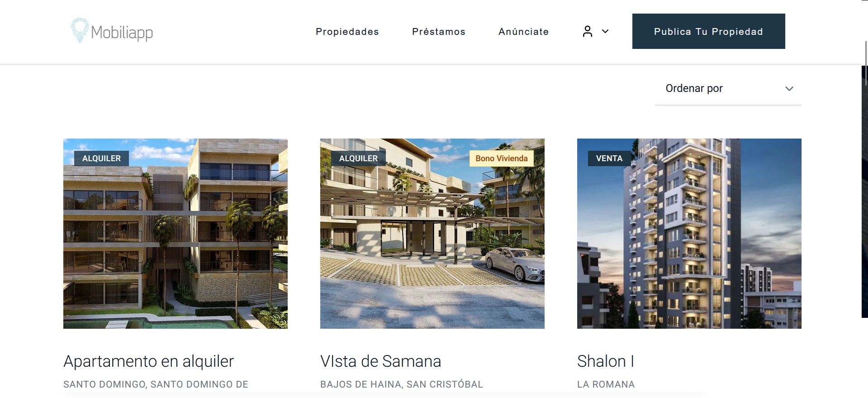Open the Apartamento en alquiler title link
The image size is (868, 398).
pyautogui.click(x=148, y=361)
